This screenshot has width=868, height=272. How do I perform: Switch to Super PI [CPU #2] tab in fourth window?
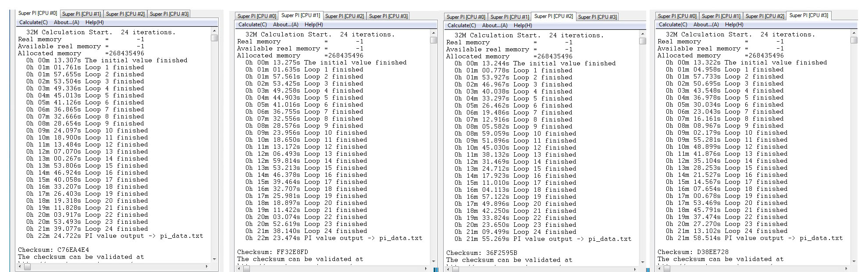coord(765,16)
